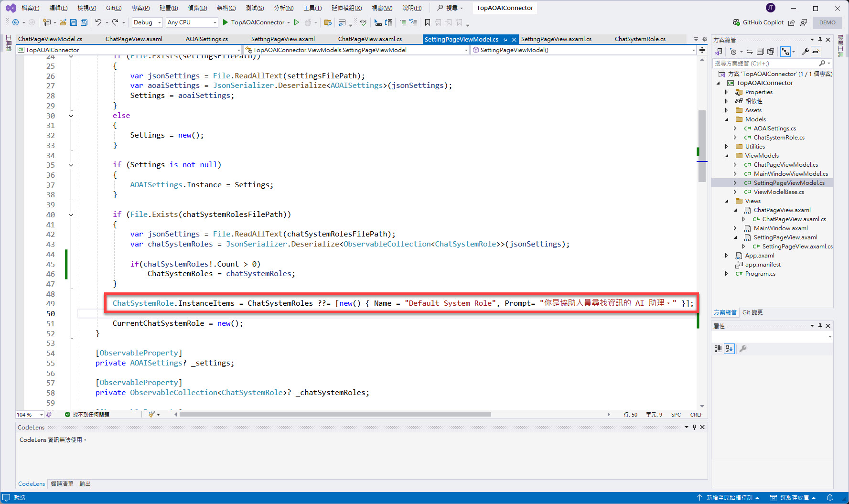This screenshot has height=504, width=849.
Task: Click Show All Files icon in Solution Explorer
Action: click(771, 52)
